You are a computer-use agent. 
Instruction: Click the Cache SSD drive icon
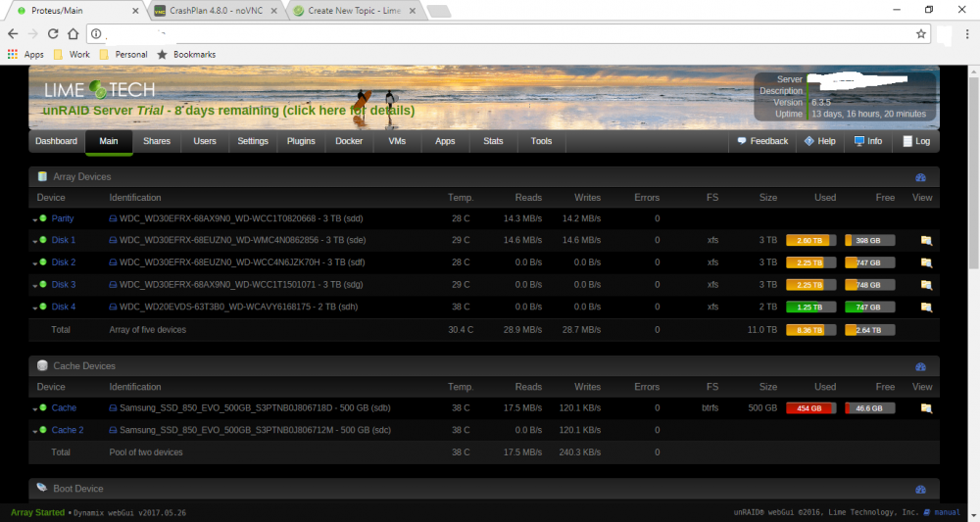pyautogui.click(x=113, y=407)
